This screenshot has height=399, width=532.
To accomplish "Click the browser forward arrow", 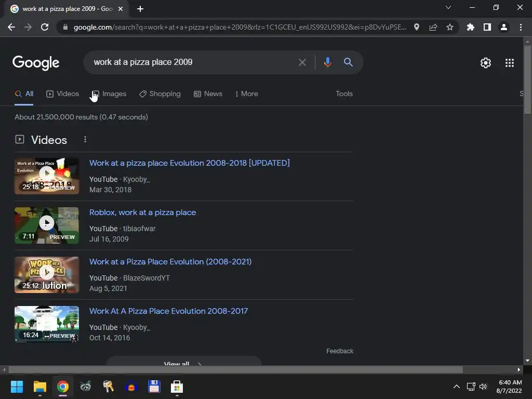I will (28, 27).
